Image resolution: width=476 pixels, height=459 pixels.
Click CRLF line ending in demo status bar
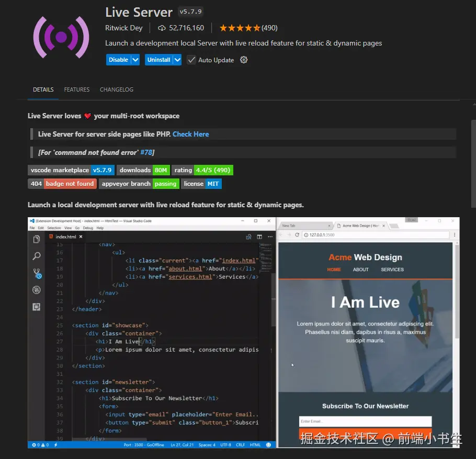click(241, 445)
